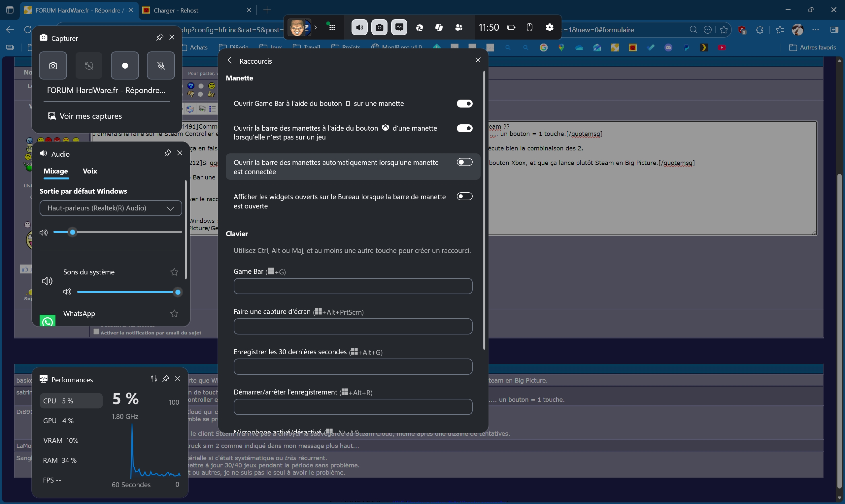Go back from Raccourcis settings
Screen dimensions: 845x504
point(230,60)
